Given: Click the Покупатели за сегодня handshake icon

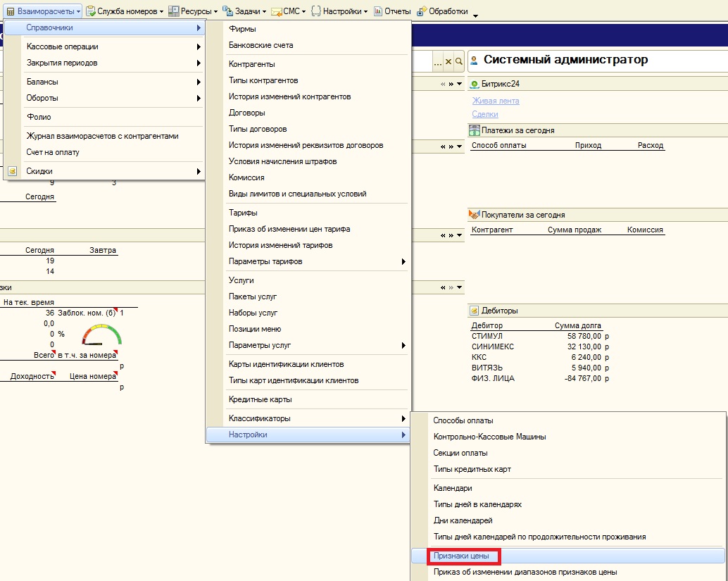Looking at the screenshot, I should [474, 215].
